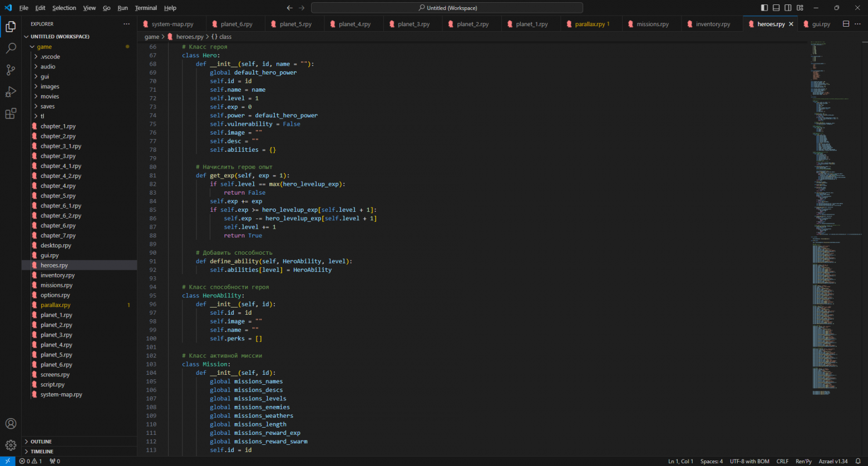Open the Search view in activity bar
The image size is (868, 466).
(x=11, y=48)
